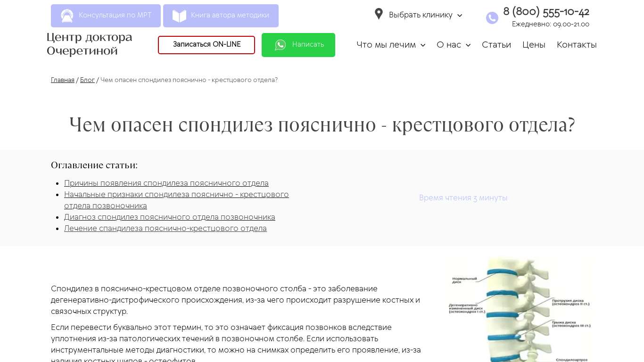The image size is (644, 362).
Task: Go to the Цены page
Action: click(534, 45)
